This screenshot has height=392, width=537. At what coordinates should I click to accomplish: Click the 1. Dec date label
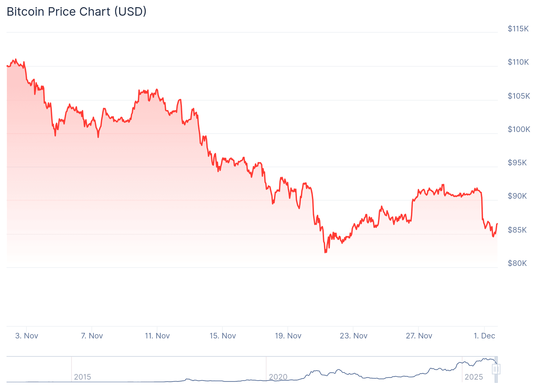(x=484, y=336)
